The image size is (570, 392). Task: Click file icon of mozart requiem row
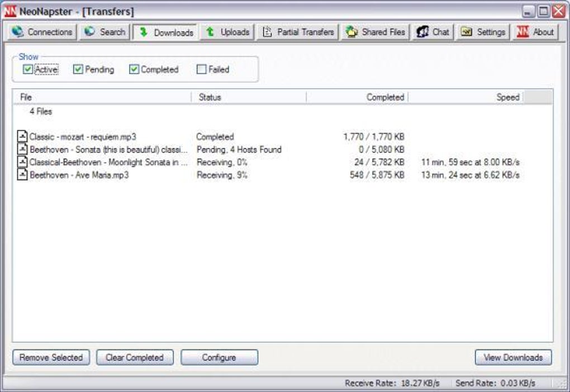22,136
